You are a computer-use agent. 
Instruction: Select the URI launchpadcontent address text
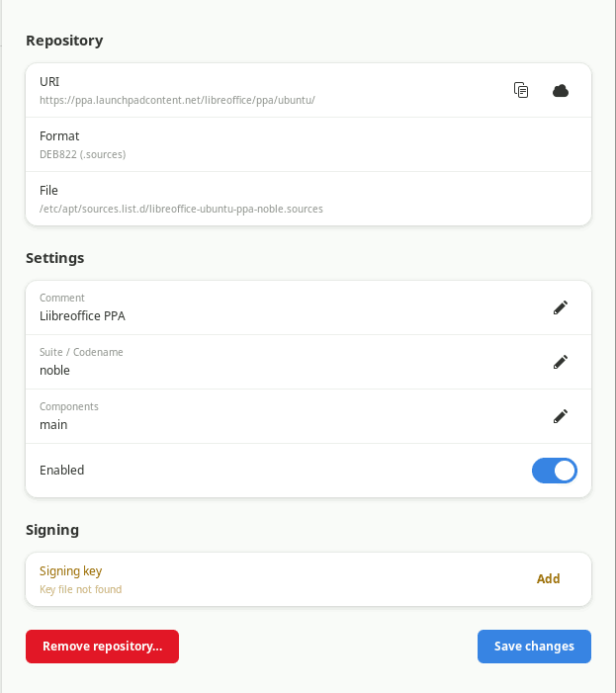[177, 100]
